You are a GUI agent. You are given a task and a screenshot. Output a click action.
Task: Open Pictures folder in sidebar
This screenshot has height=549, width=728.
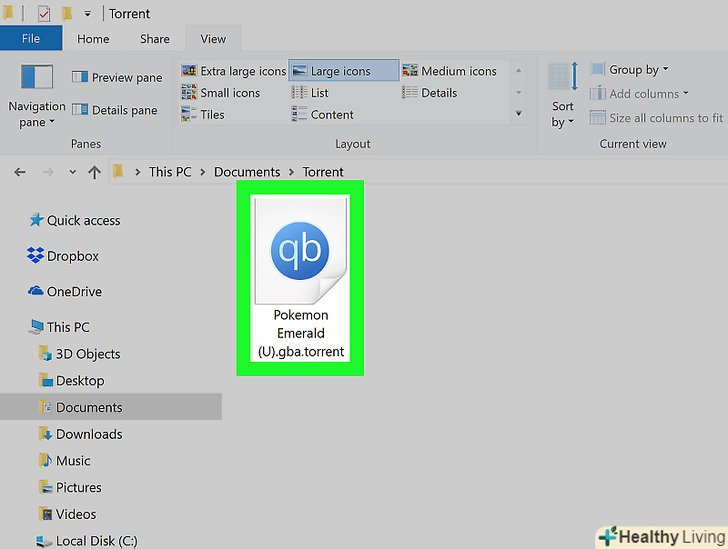[x=70, y=487]
